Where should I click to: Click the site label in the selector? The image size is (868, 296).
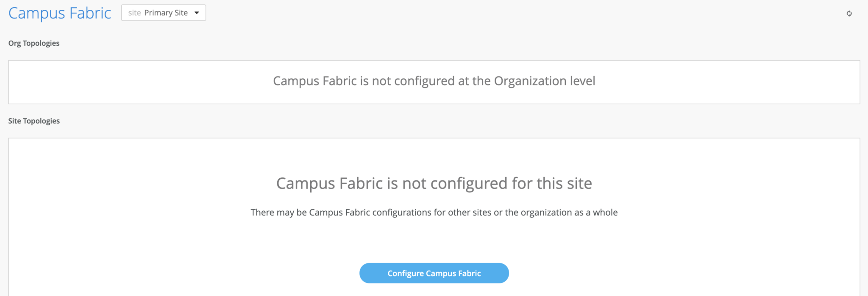(134, 13)
